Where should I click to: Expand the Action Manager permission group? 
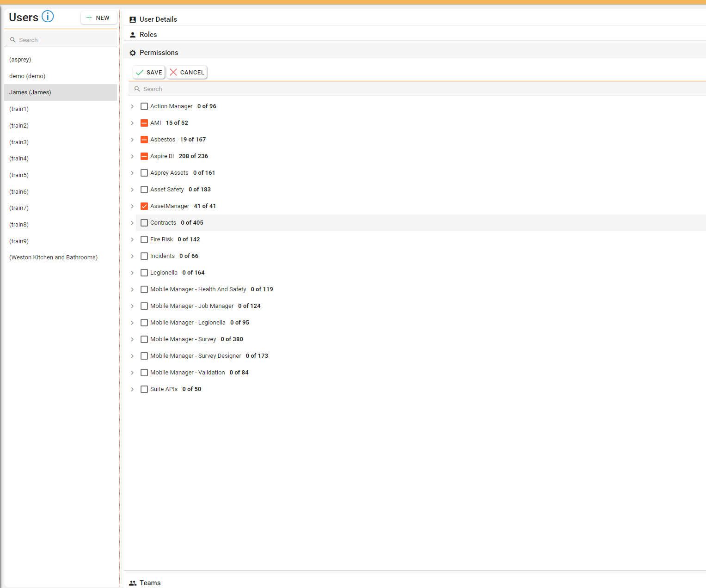[132, 106]
